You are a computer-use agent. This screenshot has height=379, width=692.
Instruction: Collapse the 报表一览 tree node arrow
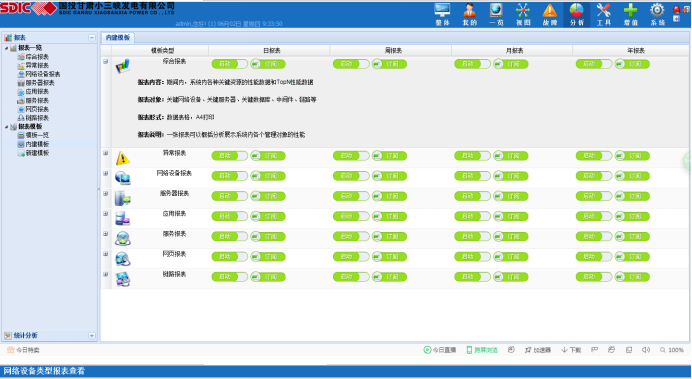pyautogui.click(x=6, y=48)
